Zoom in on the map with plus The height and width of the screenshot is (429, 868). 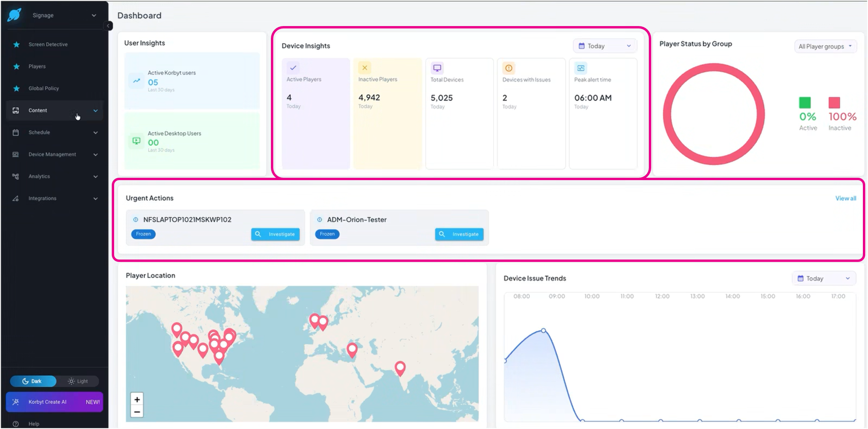pos(137,399)
